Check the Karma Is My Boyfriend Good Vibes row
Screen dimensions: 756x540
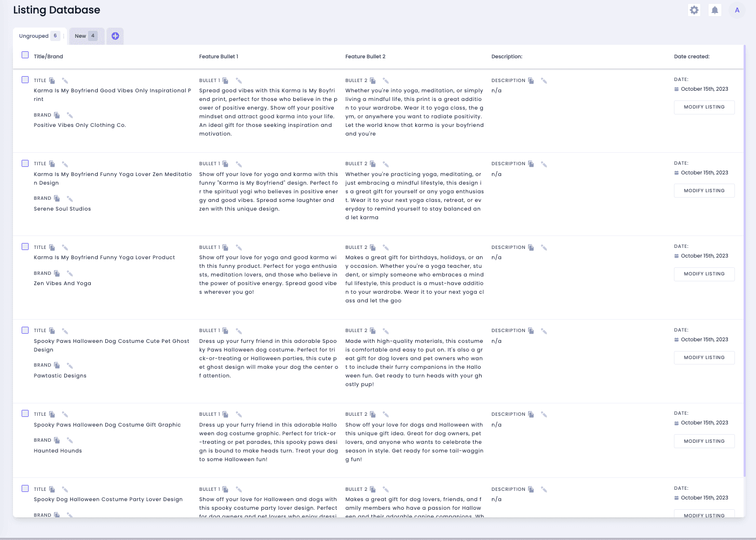(25, 79)
